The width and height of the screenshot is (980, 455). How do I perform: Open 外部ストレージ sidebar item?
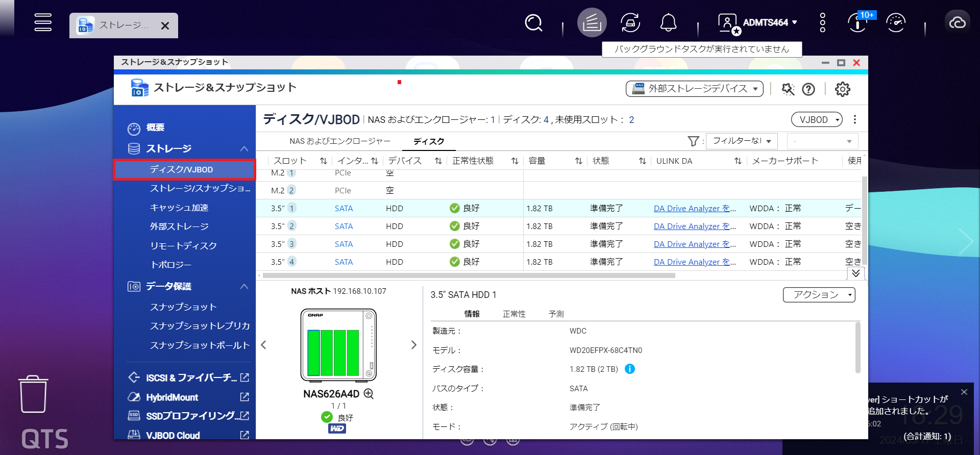tap(179, 226)
